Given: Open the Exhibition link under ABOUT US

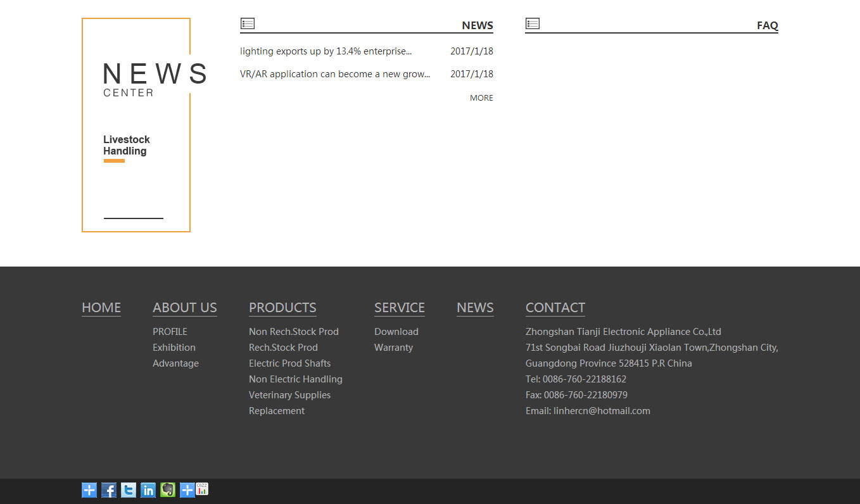Looking at the screenshot, I should point(174,348).
